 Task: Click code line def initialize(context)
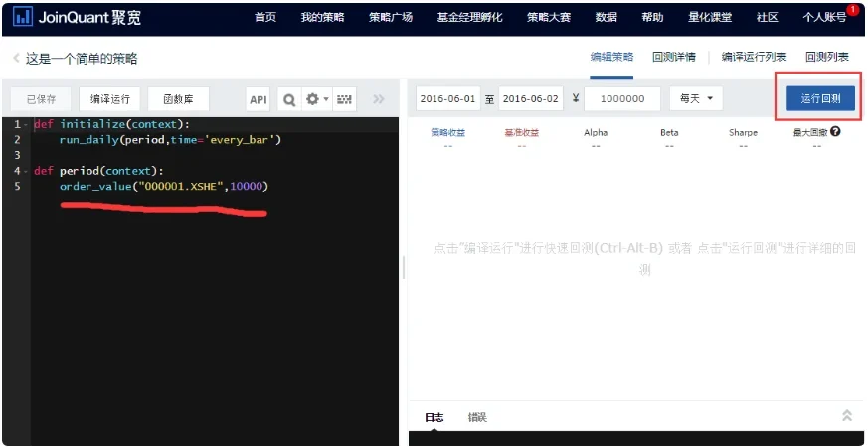coord(111,124)
